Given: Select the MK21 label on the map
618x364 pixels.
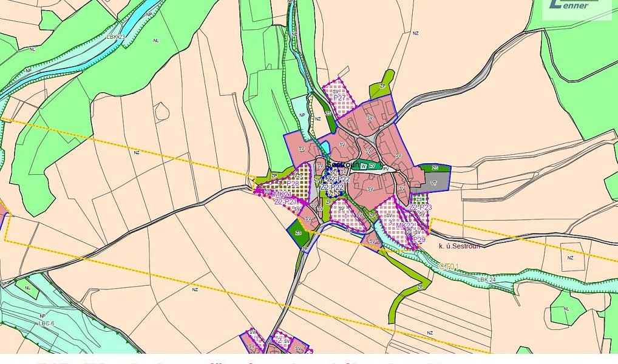Looking at the screenshot, I should pyautogui.click(x=282, y=195).
